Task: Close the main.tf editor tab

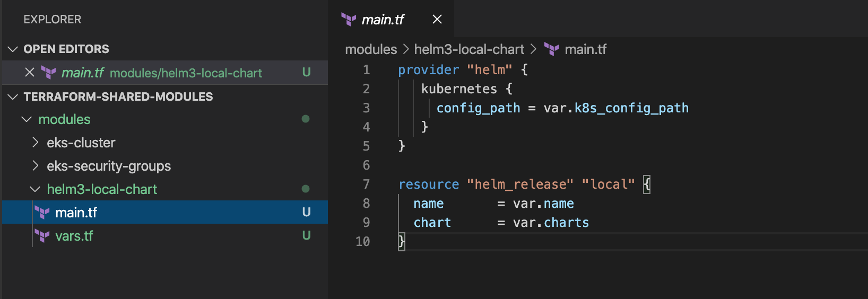Action: 437,20
